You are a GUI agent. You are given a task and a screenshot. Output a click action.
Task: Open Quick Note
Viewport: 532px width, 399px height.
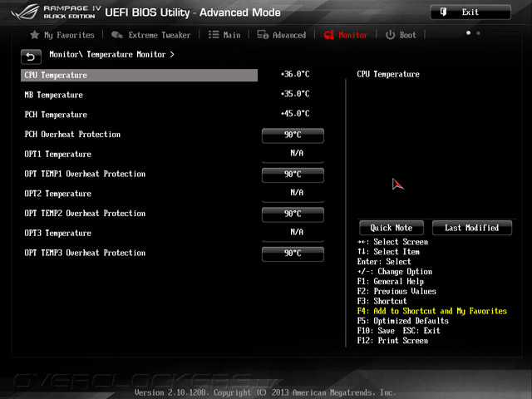point(392,228)
